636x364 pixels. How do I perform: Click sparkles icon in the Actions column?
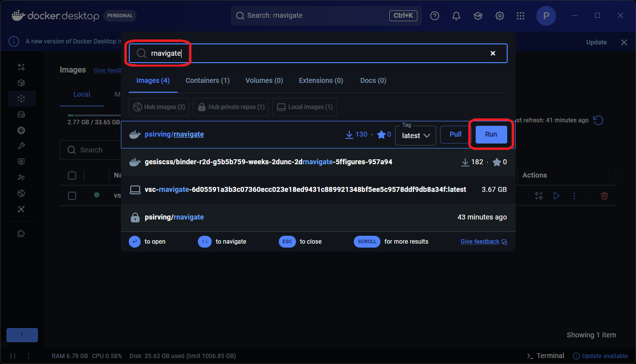pos(539,196)
